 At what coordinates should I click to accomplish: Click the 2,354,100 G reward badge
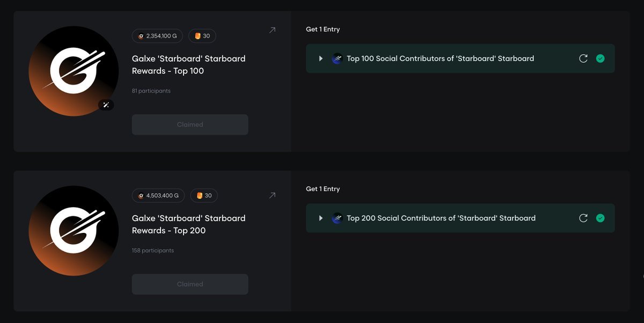158,36
